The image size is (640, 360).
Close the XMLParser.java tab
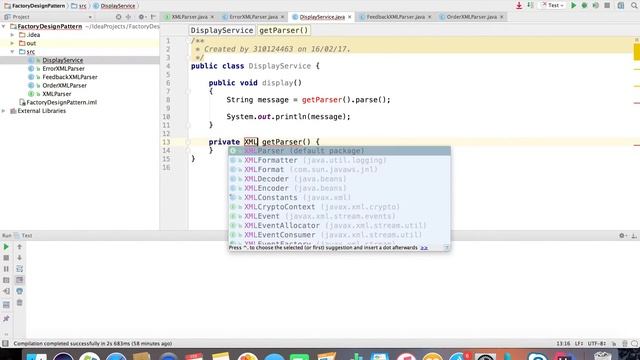212,17
